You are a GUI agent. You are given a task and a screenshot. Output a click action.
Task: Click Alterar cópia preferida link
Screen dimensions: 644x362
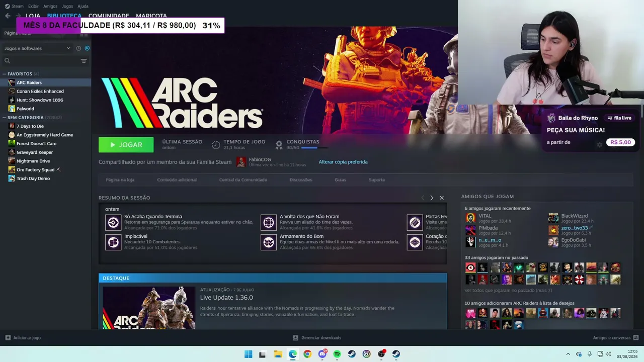343,162
